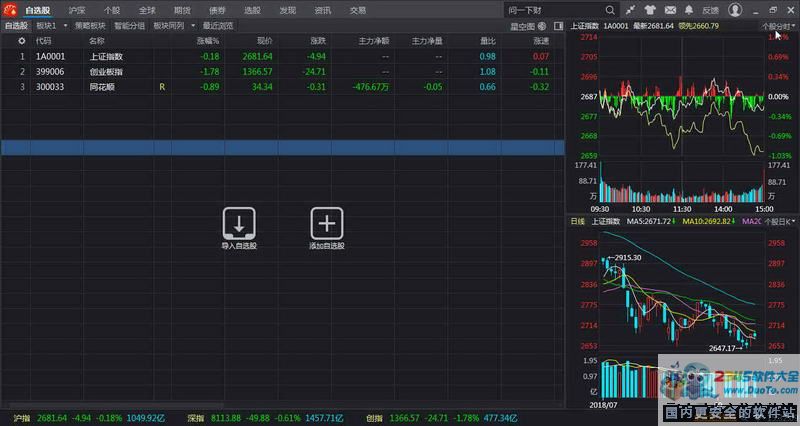Open the 资讯 menu tab
Screen dimensions: 800x426
pos(322,10)
